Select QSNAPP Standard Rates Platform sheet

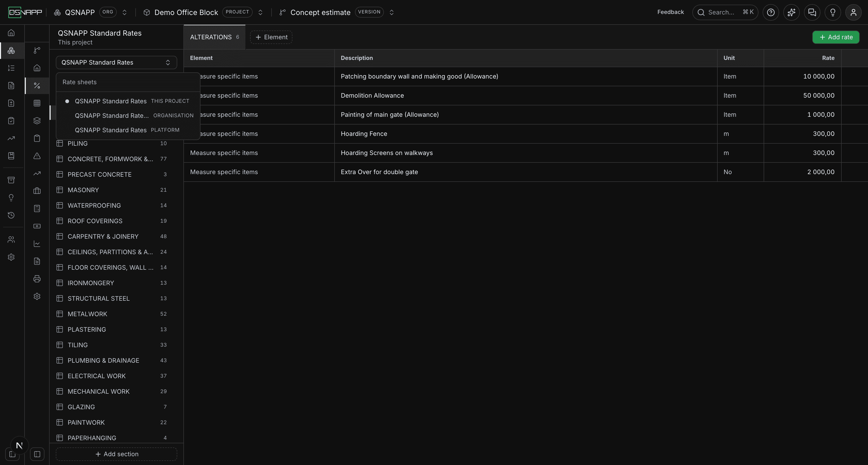point(128,130)
